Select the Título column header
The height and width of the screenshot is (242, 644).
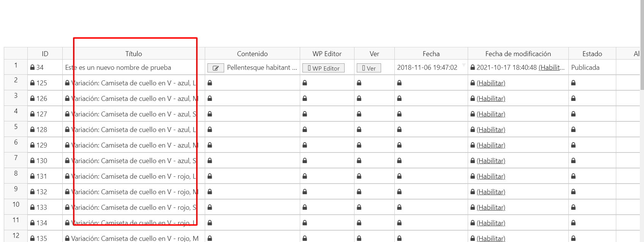coord(134,53)
